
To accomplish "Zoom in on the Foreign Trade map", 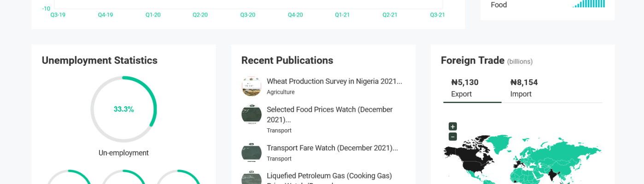I will pos(453,126).
